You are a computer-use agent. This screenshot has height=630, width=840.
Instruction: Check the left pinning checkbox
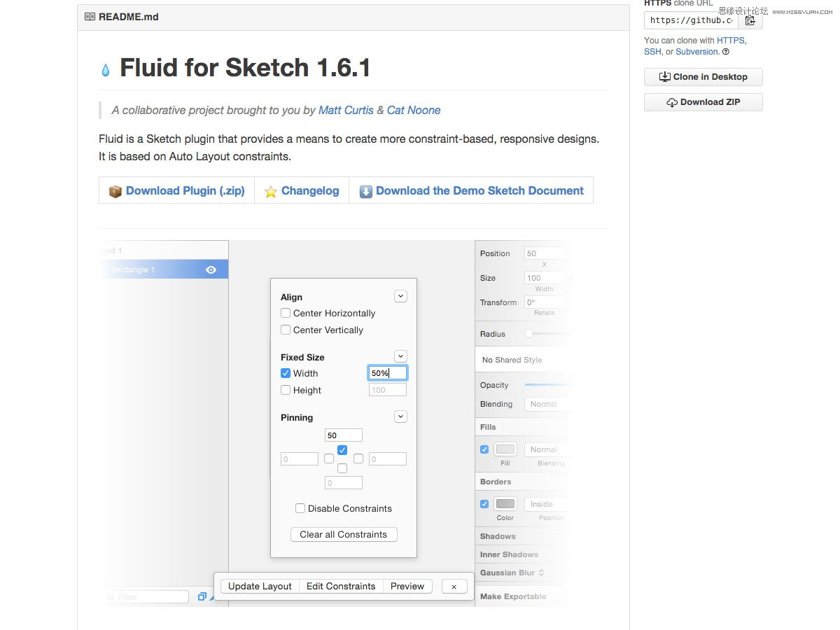(x=329, y=458)
